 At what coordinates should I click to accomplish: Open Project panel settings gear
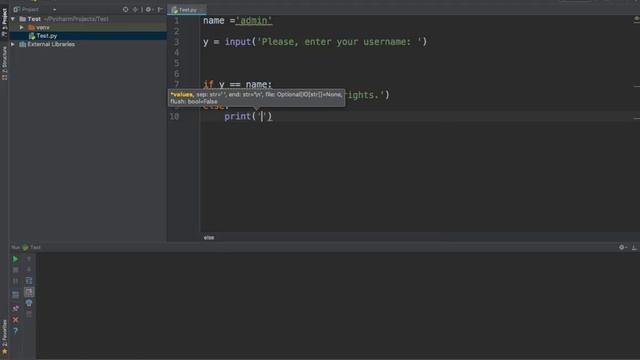[x=149, y=9]
